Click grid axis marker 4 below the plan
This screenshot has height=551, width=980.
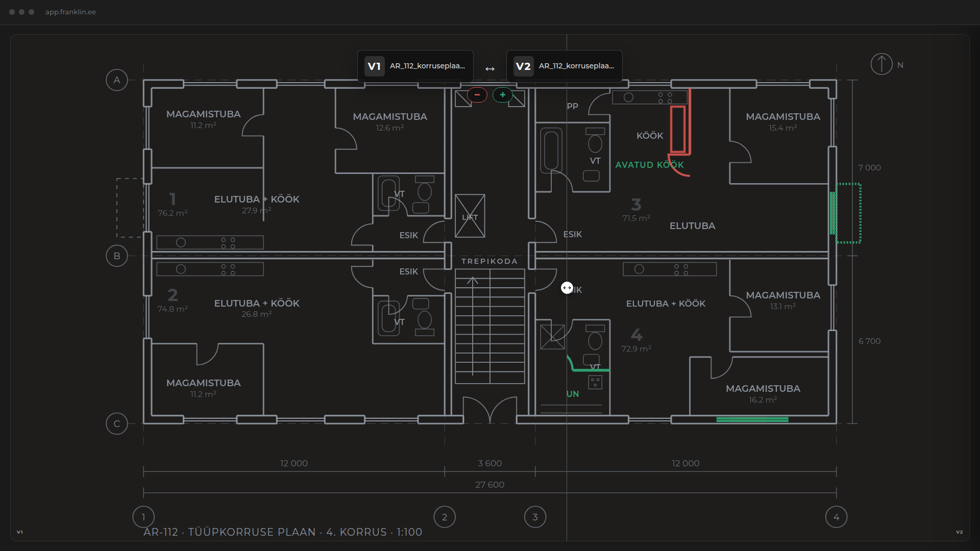[837, 517]
